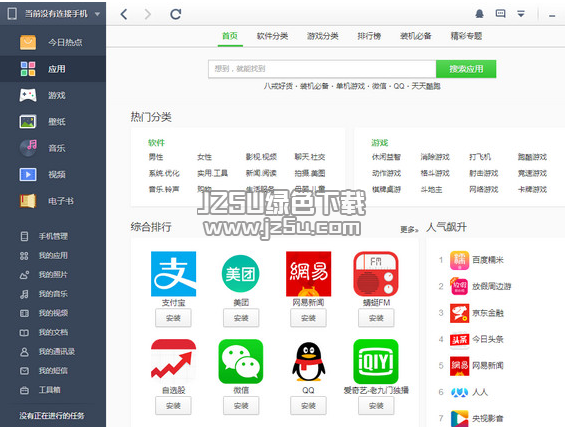Go forward with the right arrow
The width and height of the screenshot is (565, 427).
coord(147,14)
